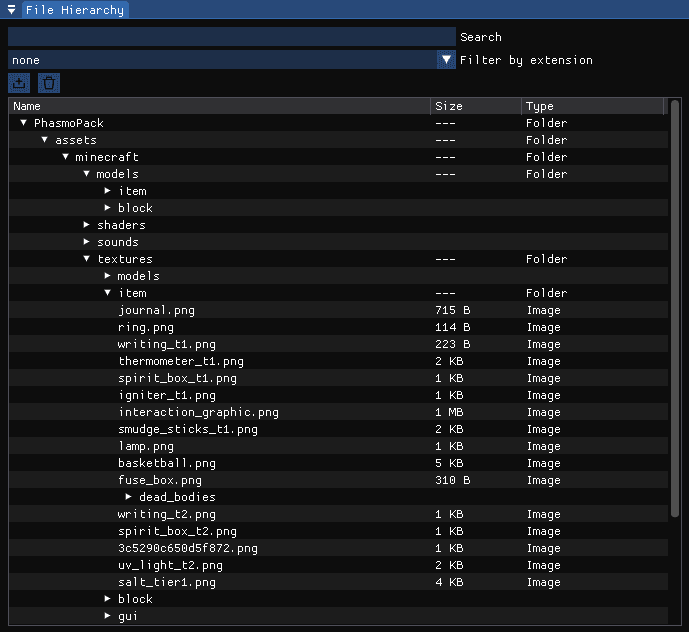Expand the item folder under minecraft models
Viewport: 689px width, 632px height.
coord(108,191)
